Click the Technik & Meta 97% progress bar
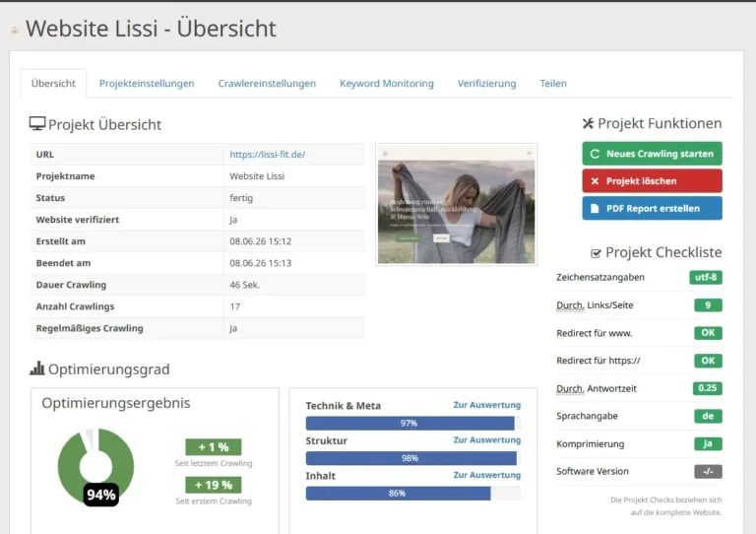 click(413, 423)
